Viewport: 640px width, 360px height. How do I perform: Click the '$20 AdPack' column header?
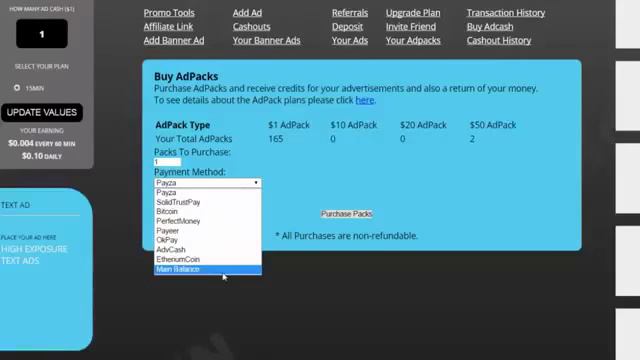(423, 125)
